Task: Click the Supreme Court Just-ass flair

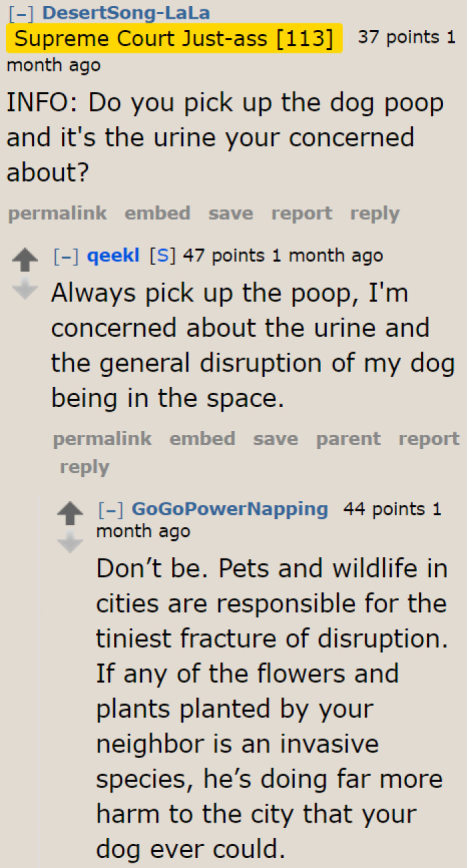Action: pos(175,38)
